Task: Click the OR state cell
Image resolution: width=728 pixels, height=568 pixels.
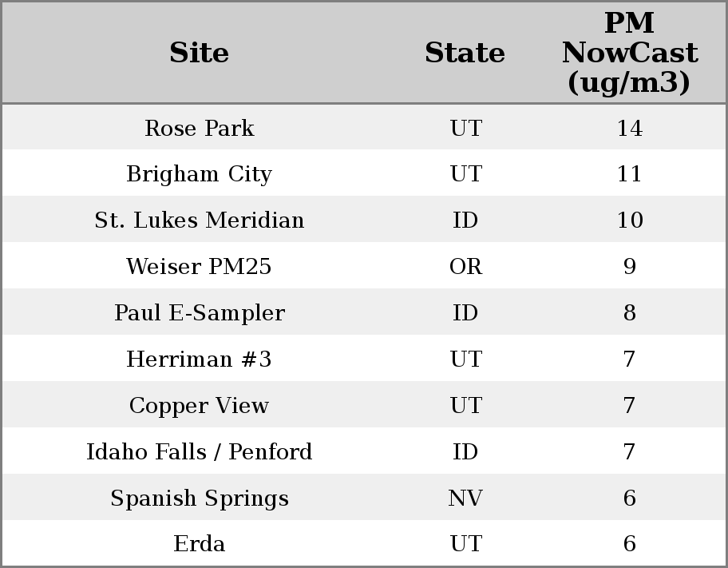Action: point(465,267)
